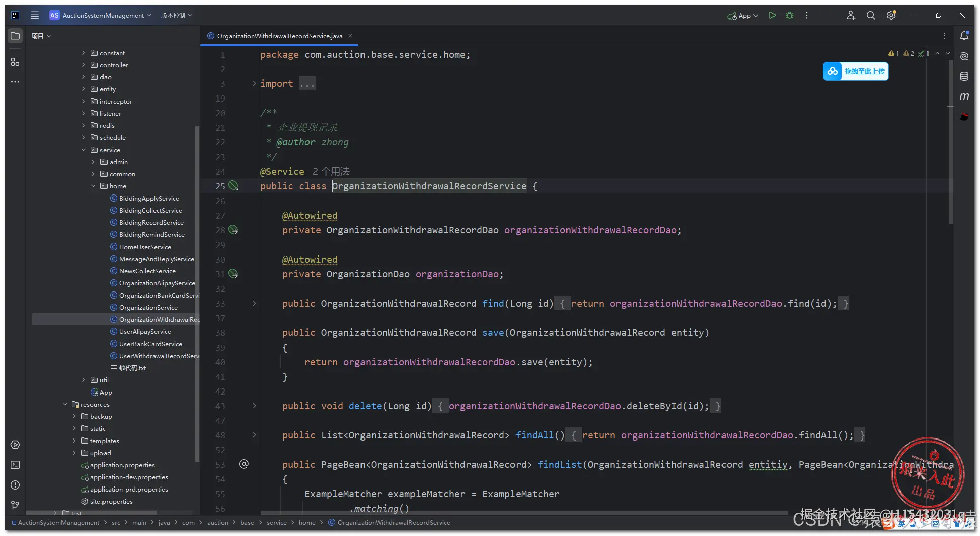Collapse the home folder
This screenshot has height=536, width=980.
point(93,186)
